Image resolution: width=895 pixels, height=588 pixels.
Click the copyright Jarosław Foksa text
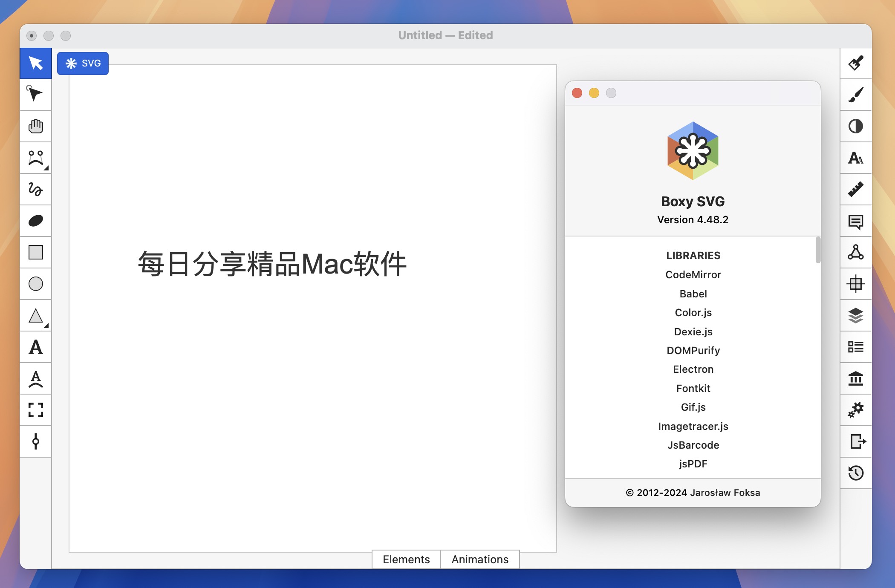pyautogui.click(x=693, y=493)
